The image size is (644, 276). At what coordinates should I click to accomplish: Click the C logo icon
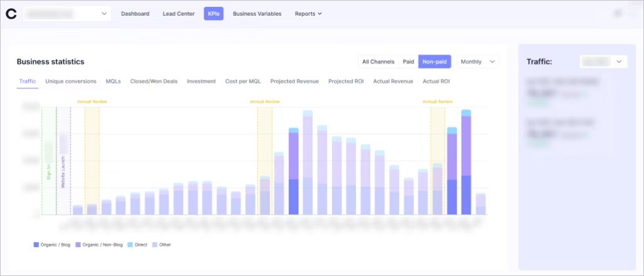point(11,14)
